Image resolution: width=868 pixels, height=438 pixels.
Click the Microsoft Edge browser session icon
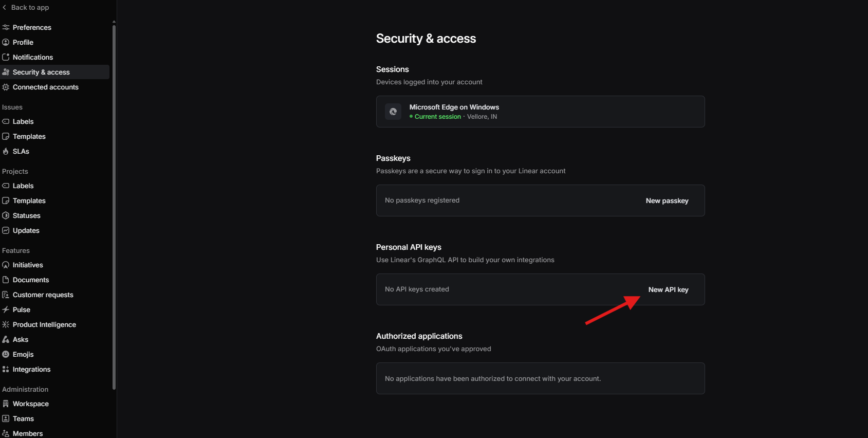click(x=393, y=112)
